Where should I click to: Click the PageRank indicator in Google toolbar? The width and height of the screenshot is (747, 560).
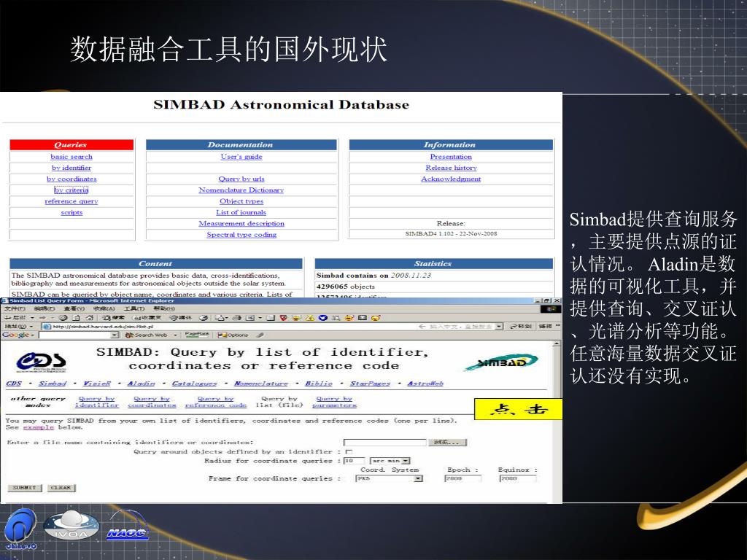[x=197, y=335]
